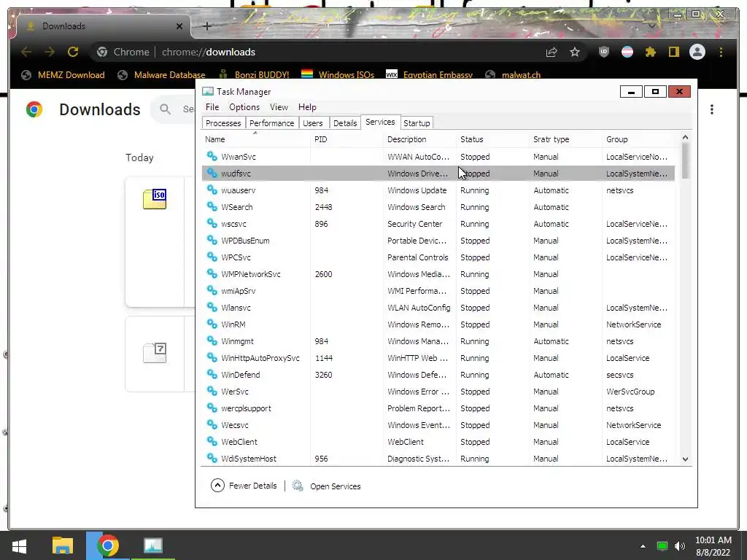Click Chrome's forward arrow
This screenshot has width=747, height=560.
(x=50, y=52)
